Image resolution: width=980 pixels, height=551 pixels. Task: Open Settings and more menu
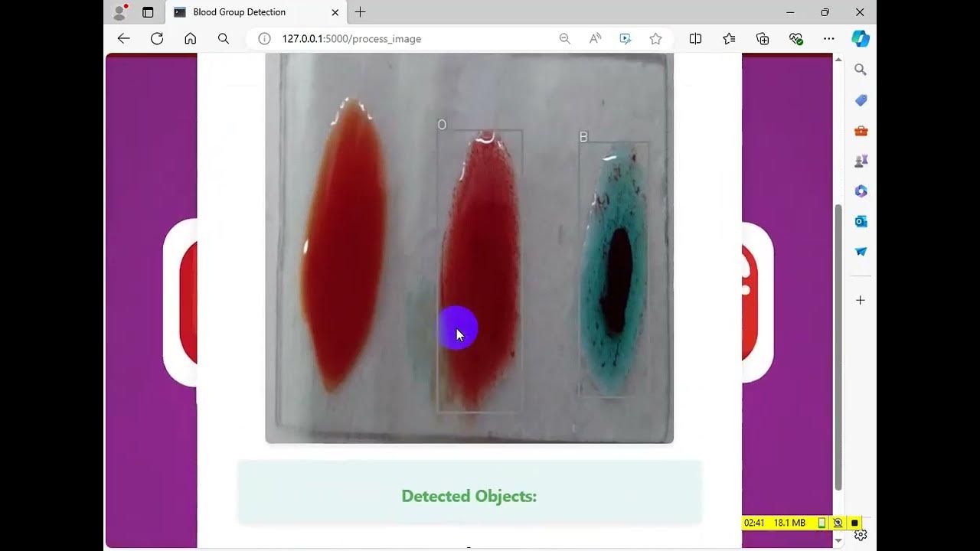[828, 38]
